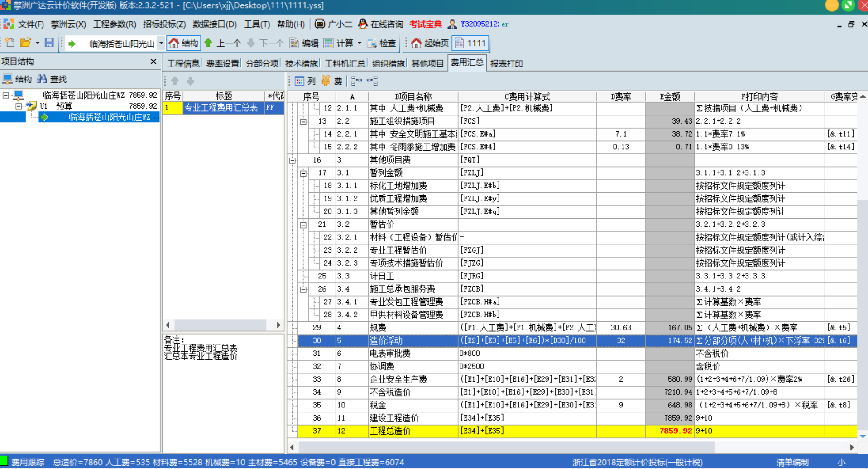Click move down arrow in list toolbar
868x469 pixels.
coord(191,81)
